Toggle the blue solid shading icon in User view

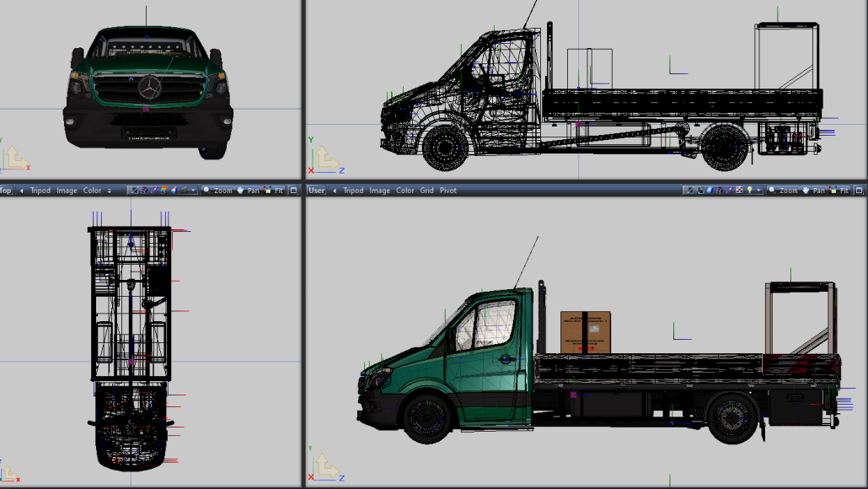[x=710, y=190]
